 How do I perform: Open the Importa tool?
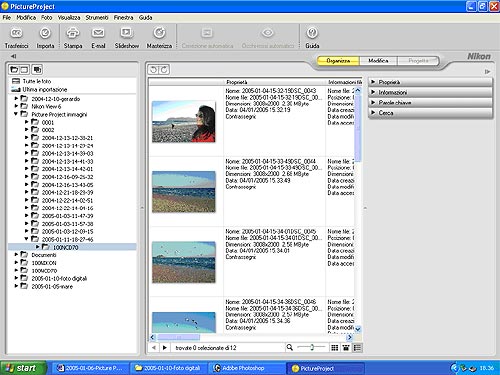(45, 33)
